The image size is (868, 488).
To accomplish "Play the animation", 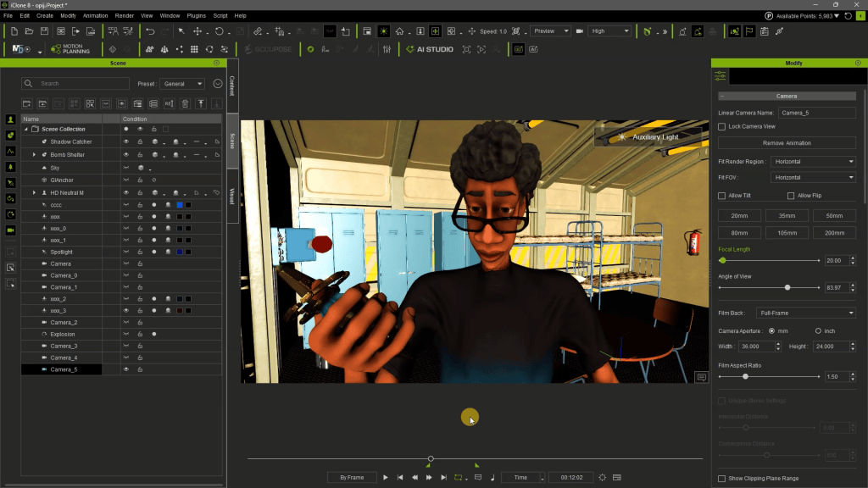I will pos(386,478).
